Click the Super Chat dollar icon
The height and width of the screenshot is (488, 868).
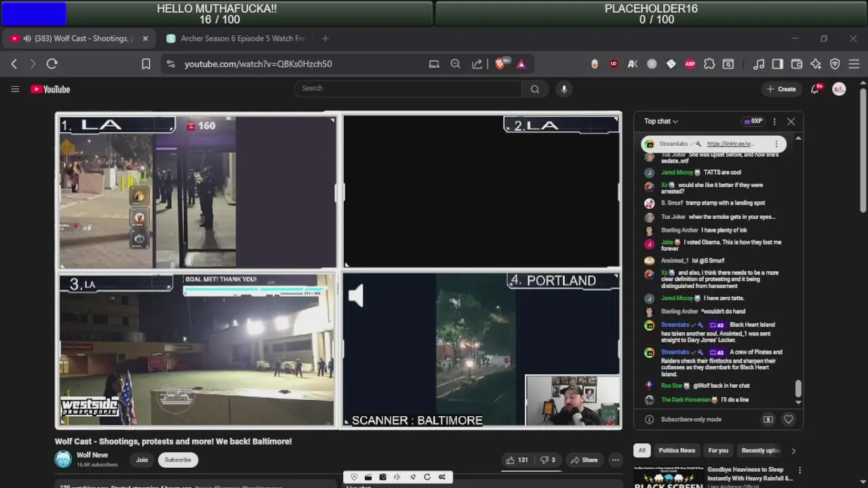click(768, 420)
